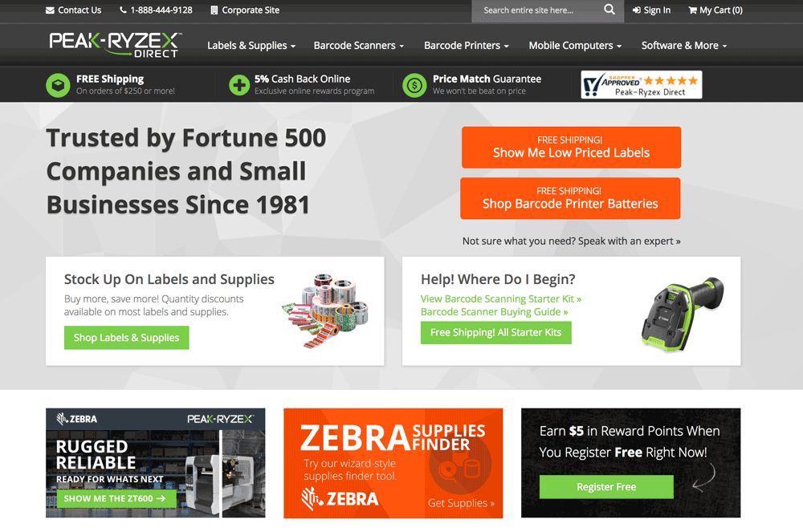Viewport: 803px width, 532px height.
Task: Open the Corporate Site building icon
Action: pos(214,10)
